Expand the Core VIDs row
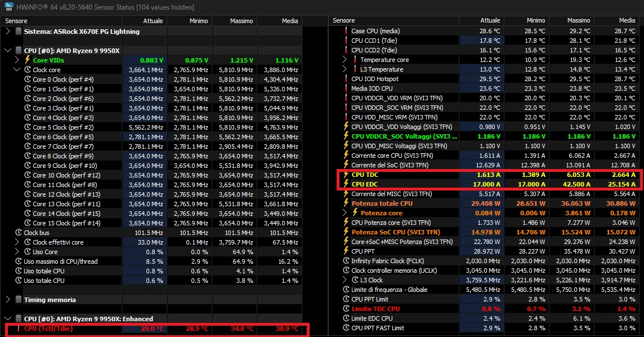This screenshot has width=644, height=337. pos(17,60)
